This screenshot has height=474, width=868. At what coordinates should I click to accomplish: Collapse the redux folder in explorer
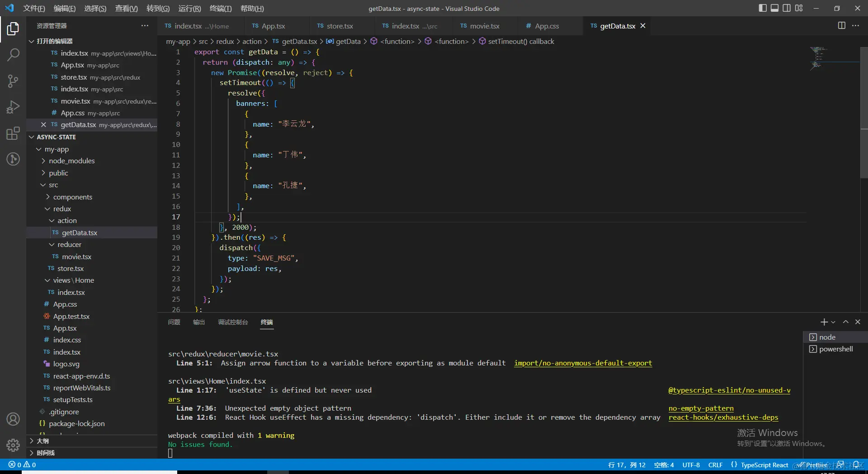pyautogui.click(x=62, y=209)
